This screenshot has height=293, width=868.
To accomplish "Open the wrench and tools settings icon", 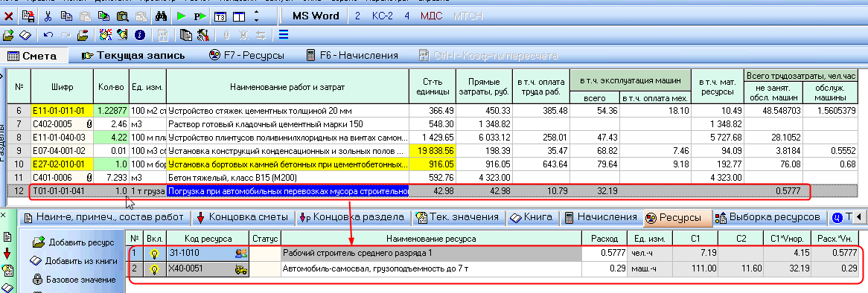I will tap(202, 35).
